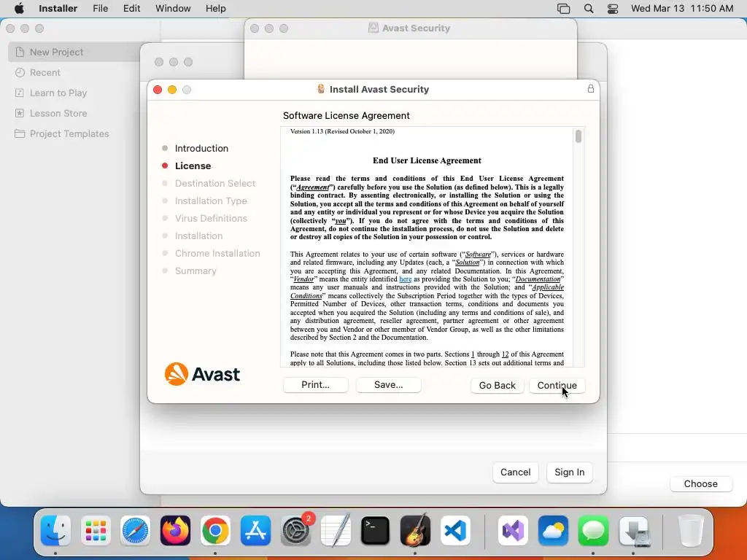The height and width of the screenshot is (560, 747).
Task: Click the lock icon in installer title bar
Action: (591, 89)
